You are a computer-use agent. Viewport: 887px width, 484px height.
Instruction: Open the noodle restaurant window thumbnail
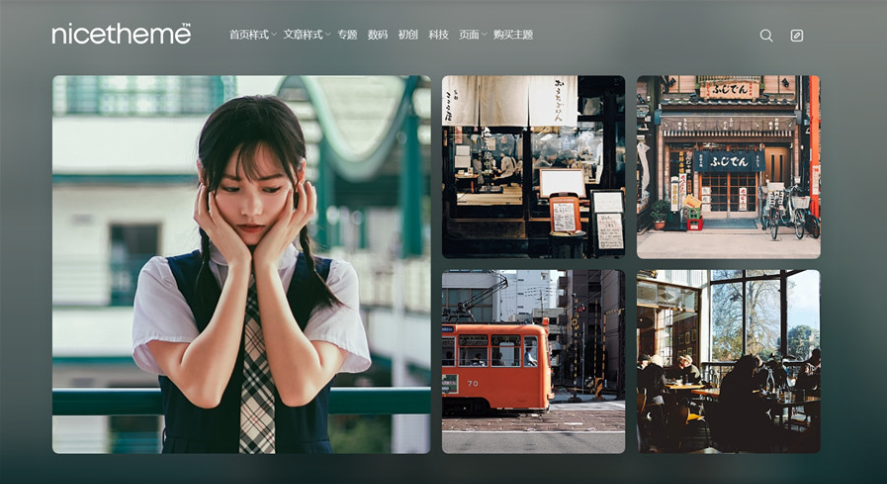[533, 167]
